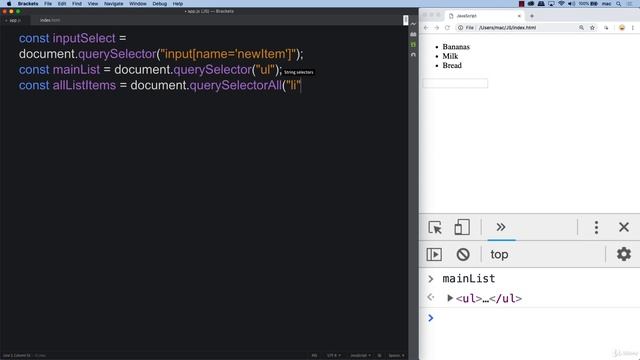Click the Milk list item

point(450,56)
